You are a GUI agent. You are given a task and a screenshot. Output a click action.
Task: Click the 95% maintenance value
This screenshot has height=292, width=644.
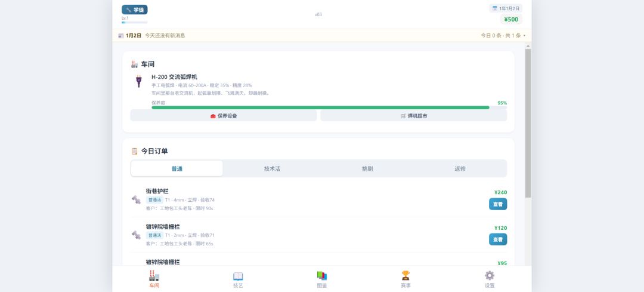coord(502,103)
